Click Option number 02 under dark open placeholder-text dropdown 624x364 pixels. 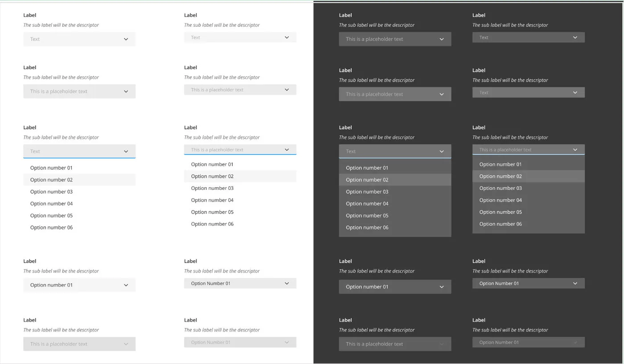(x=529, y=176)
